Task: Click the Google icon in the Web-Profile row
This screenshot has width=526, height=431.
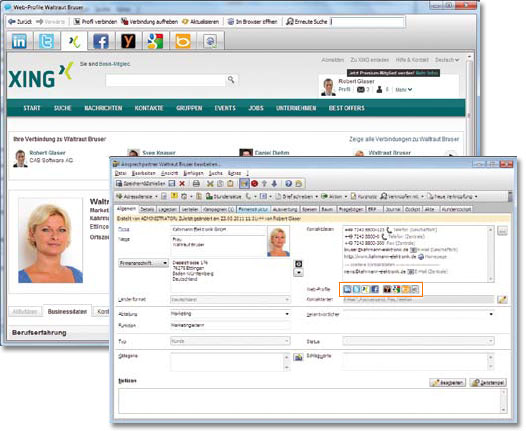Action: (396, 289)
